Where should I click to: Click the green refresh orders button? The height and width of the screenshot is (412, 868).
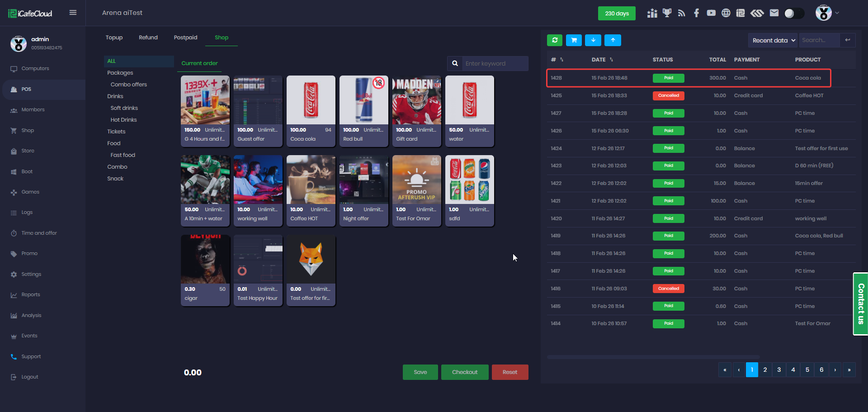555,40
